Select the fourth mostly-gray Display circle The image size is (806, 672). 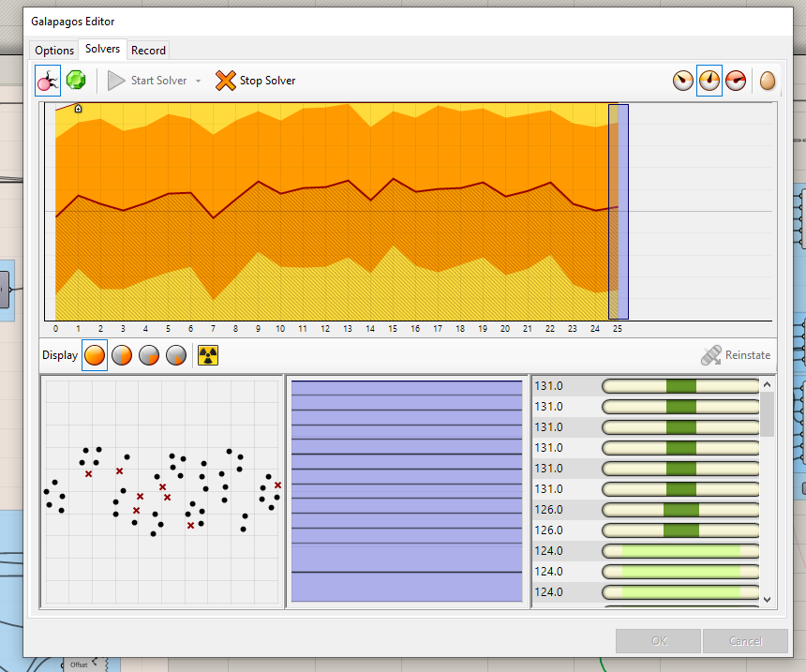click(x=176, y=356)
